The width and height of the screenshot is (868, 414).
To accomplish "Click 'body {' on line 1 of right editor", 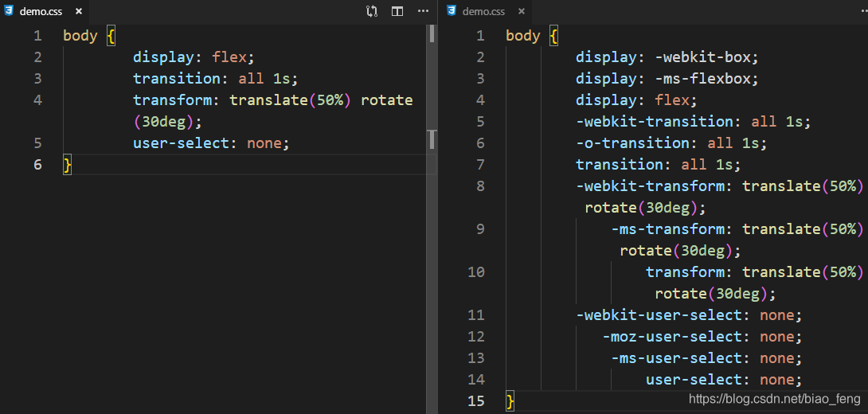I will 532,36.
